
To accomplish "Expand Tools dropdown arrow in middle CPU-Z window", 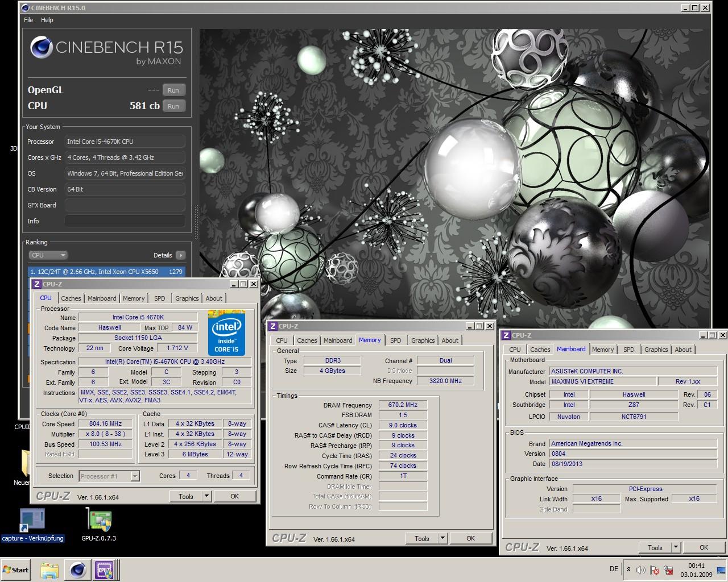I will (x=443, y=538).
